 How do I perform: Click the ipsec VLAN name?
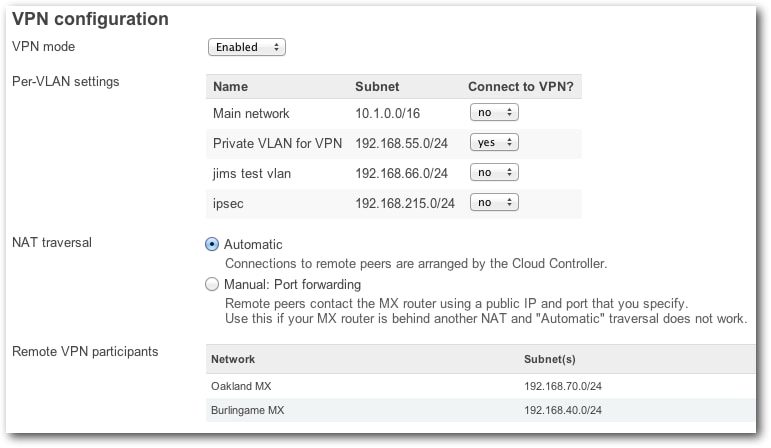pos(228,204)
